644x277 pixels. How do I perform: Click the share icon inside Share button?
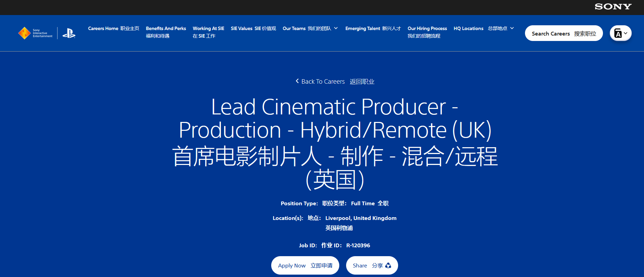point(388,265)
